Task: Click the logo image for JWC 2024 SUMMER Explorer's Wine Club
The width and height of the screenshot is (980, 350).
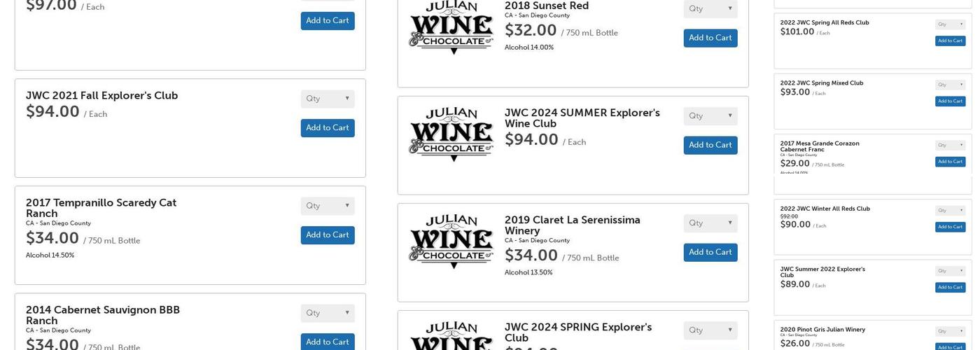Action: (451, 134)
